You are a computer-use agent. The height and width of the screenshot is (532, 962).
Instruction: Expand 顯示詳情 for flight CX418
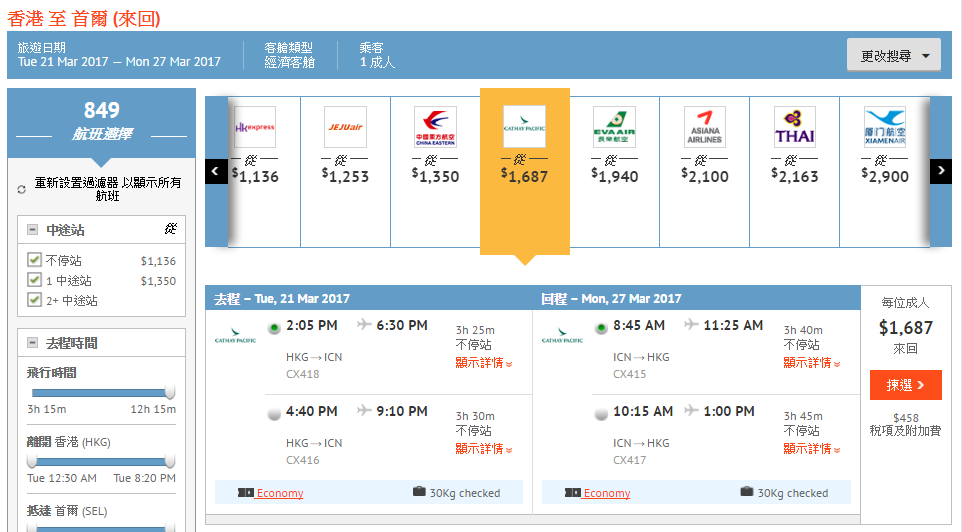(x=483, y=363)
